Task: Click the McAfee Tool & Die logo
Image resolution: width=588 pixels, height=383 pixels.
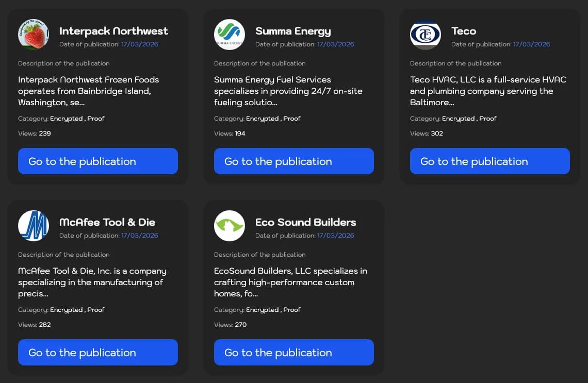Action: [34, 226]
